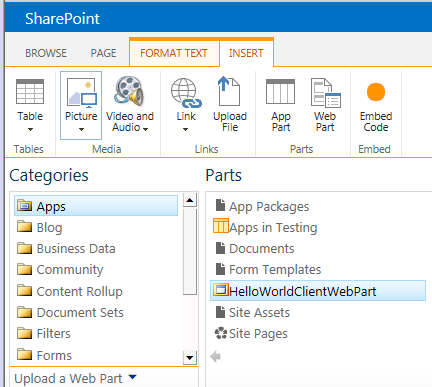Choose the Documents part
The width and height of the screenshot is (432, 387).
coord(262,249)
